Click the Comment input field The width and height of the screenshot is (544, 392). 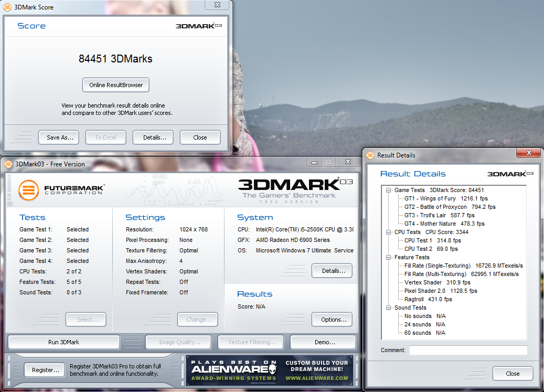(x=468, y=350)
